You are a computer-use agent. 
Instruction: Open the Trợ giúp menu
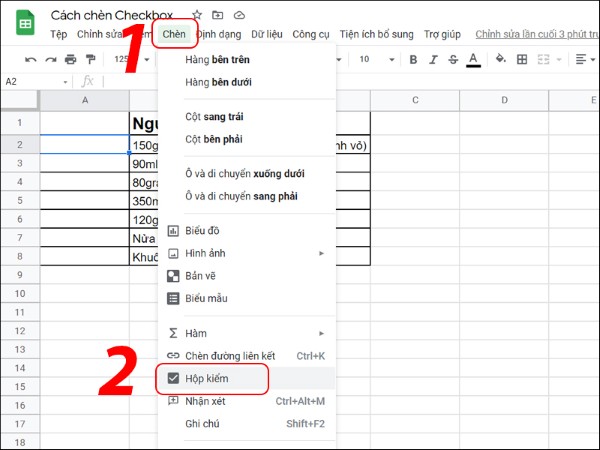point(443,34)
